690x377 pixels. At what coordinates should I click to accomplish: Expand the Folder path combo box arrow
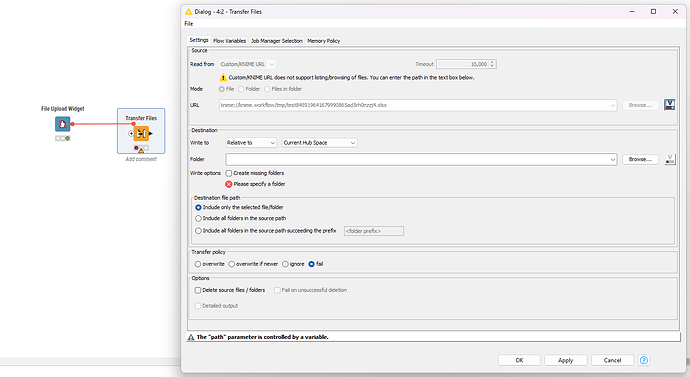(x=613, y=160)
